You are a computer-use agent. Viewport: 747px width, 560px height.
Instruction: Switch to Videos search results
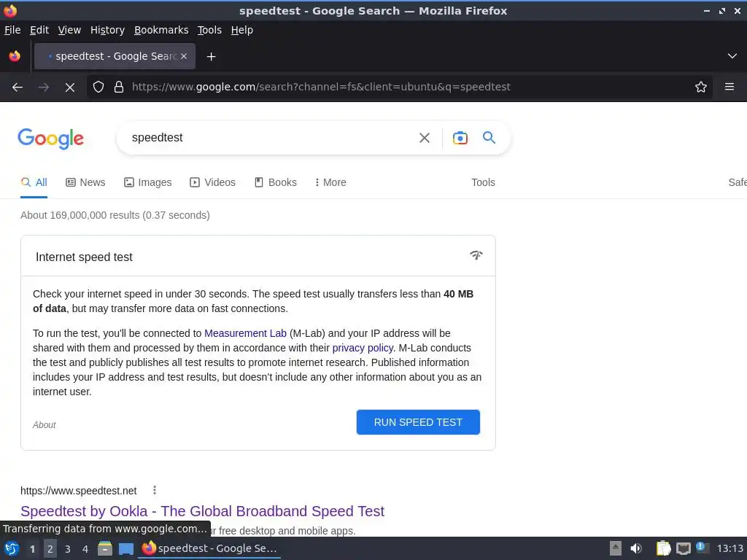212,182
